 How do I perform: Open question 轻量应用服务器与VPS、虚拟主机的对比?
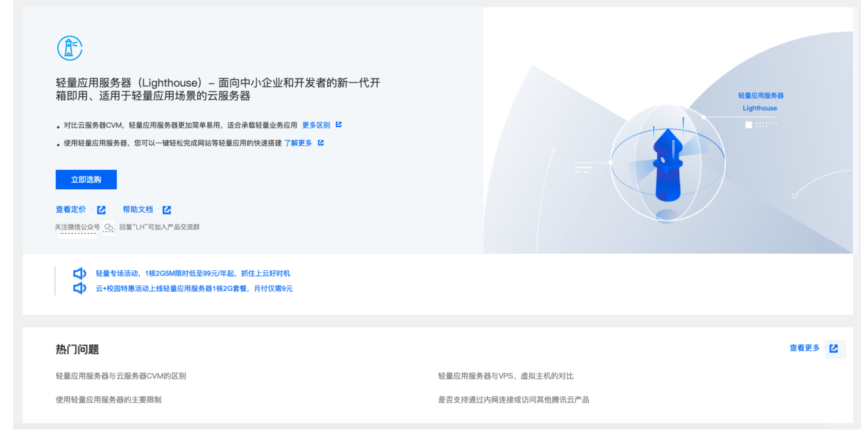click(506, 376)
